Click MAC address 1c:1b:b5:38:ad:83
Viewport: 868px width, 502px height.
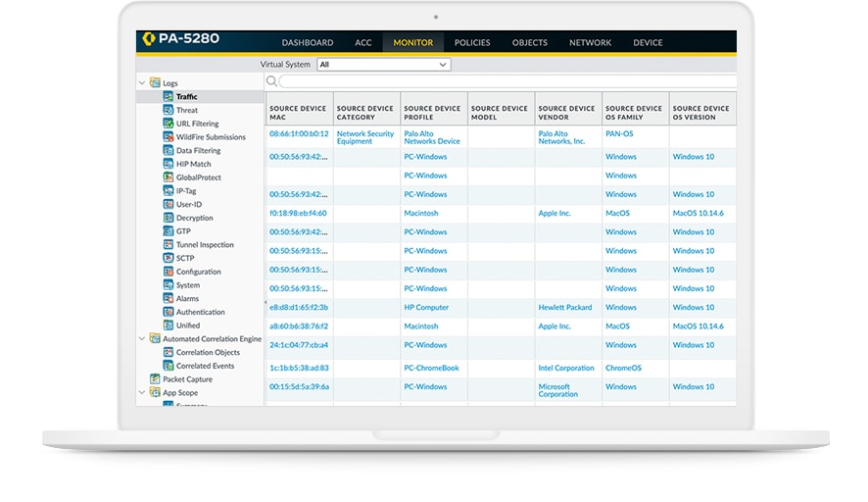pos(299,368)
